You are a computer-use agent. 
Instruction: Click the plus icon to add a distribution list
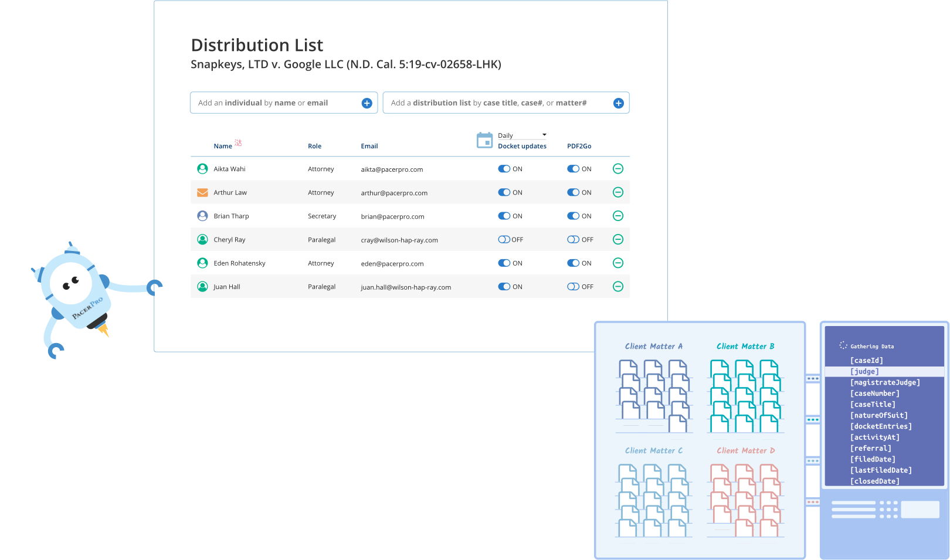619,103
